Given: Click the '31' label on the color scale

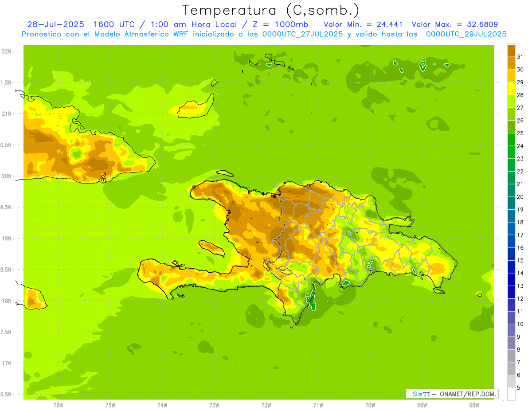Looking at the screenshot, I should pos(520,57).
